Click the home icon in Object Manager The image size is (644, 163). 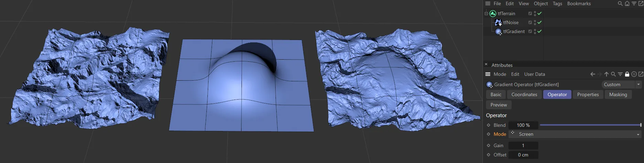[x=627, y=4]
